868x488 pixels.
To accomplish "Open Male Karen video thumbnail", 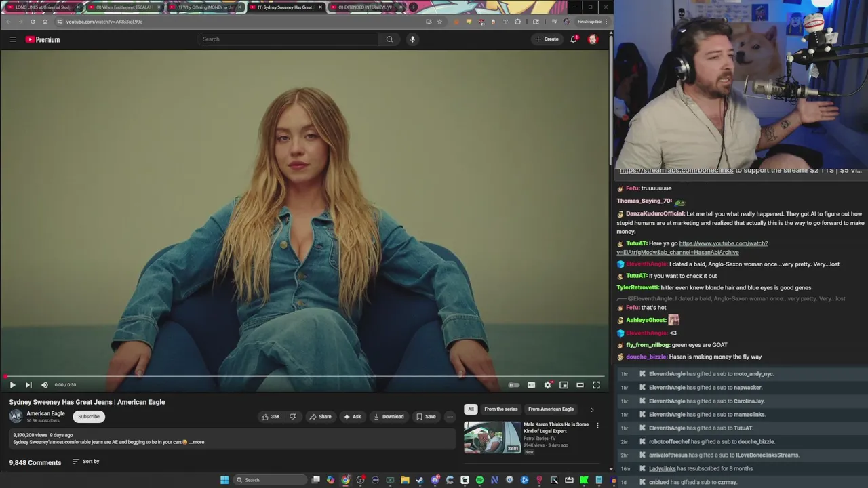I will (492, 437).
